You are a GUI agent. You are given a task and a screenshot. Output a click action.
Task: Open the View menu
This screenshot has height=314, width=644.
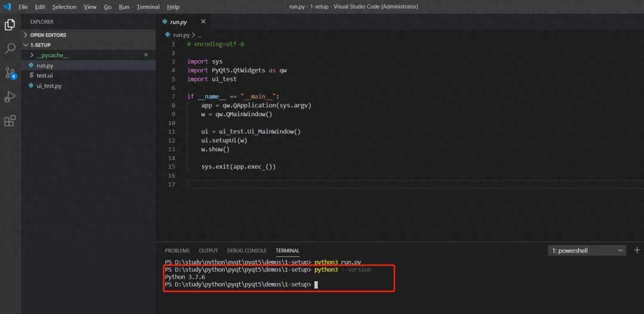click(90, 7)
